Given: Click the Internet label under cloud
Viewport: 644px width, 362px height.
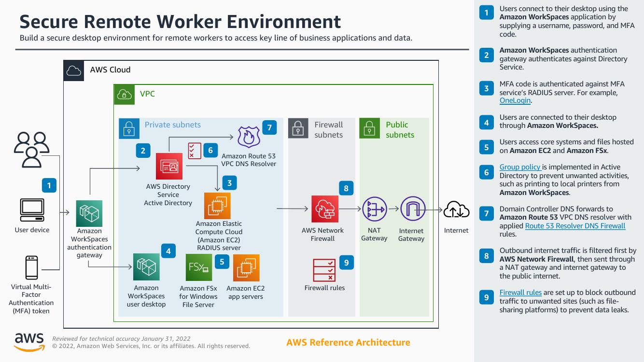Looking at the screenshot, I should coord(456,231).
